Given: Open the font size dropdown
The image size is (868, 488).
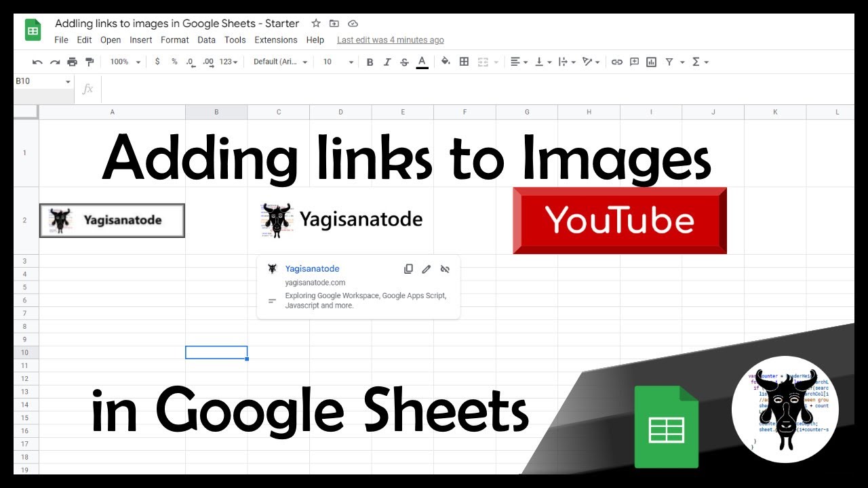Looking at the screenshot, I should click(338, 62).
